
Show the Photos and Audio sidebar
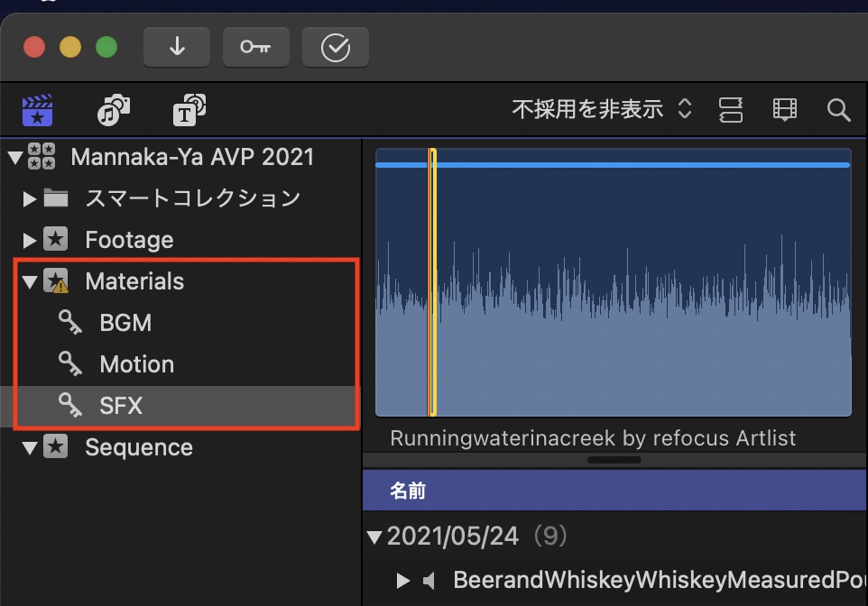pos(113,111)
